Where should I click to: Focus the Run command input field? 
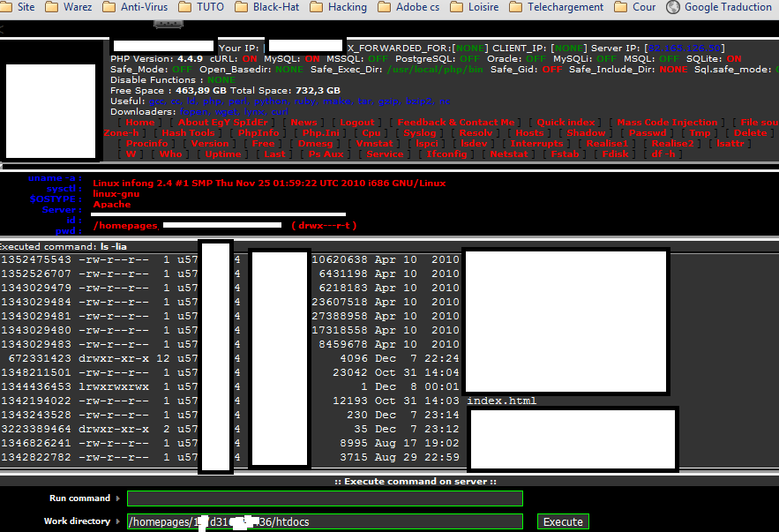[325, 498]
